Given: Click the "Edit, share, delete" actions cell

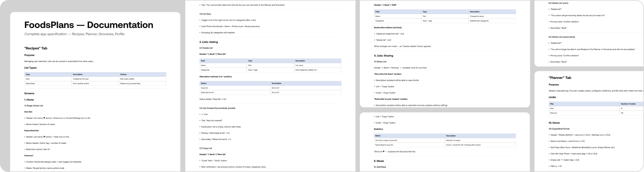Looking at the screenshot, I should click(x=143, y=79).
